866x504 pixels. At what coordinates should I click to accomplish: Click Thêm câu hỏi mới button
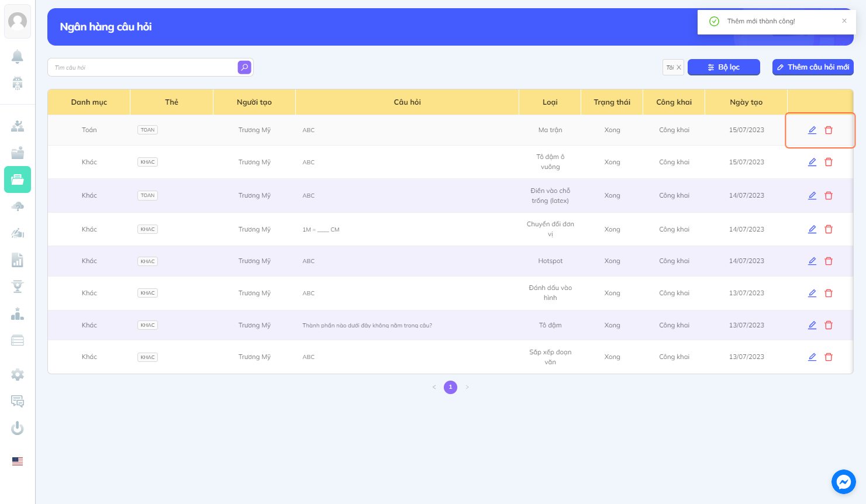pyautogui.click(x=813, y=67)
